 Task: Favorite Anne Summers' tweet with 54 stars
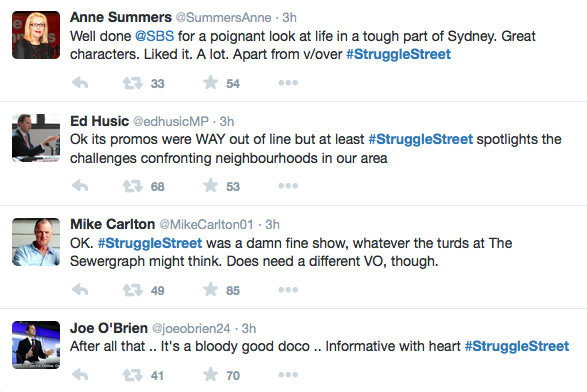(210, 82)
